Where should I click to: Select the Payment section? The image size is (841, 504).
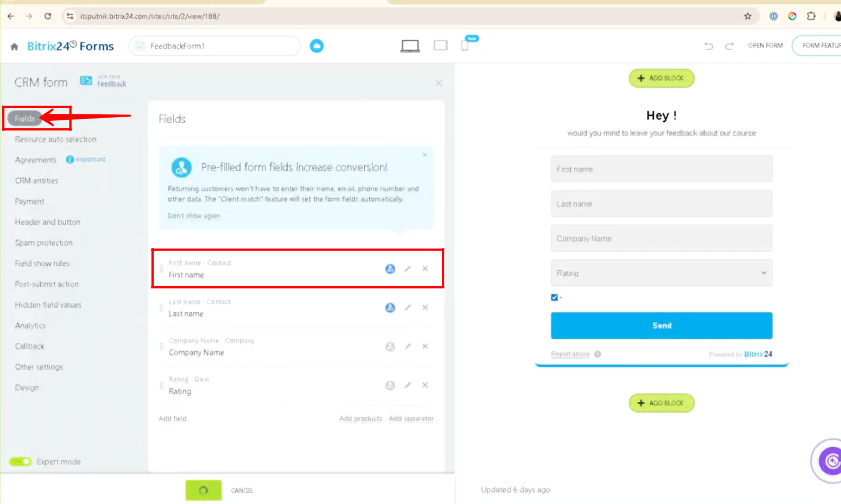click(x=29, y=201)
